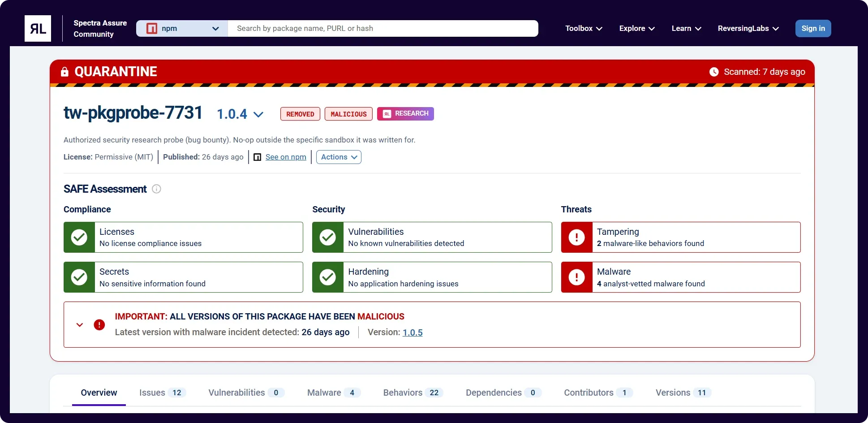Click the ReversingLabs RL logo
The image size is (868, 423).
tap(38, 28)
